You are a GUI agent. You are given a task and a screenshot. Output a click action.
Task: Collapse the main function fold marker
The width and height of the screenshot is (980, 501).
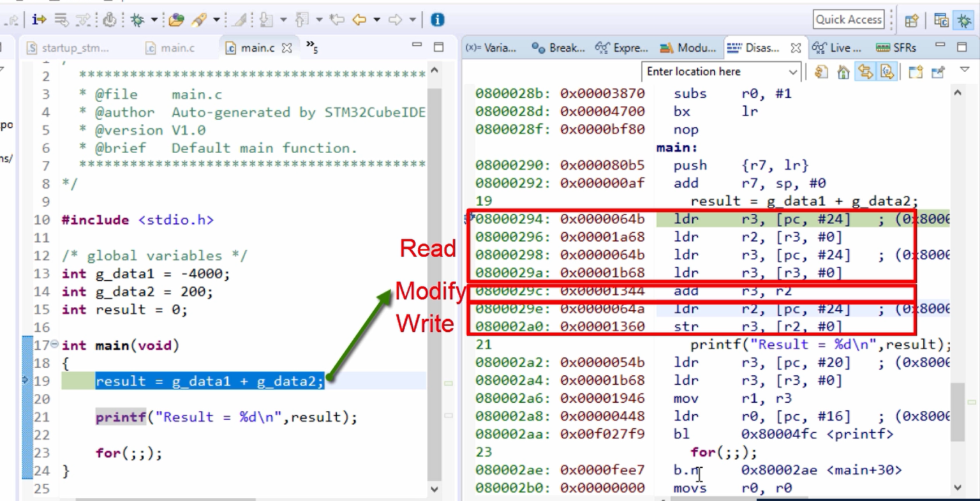click(x=54, y=345)
